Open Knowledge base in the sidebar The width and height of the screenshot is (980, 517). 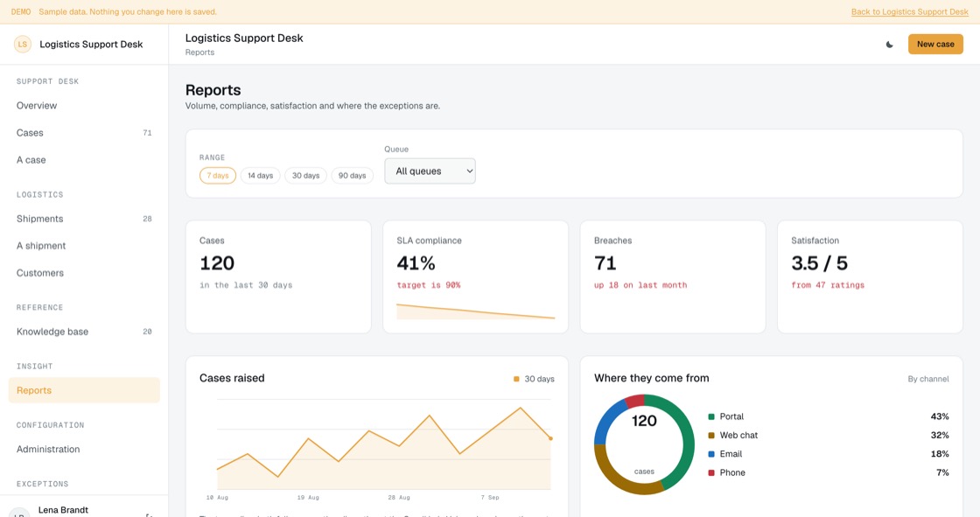coord(84,332)
